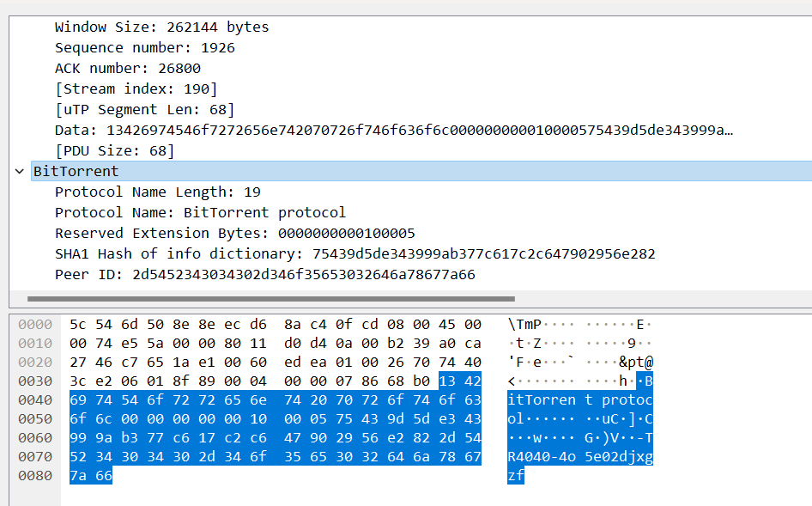The width and height of the screenshot is (812, 506).
Task: Click hex byte 'd0' in row 0010
Action: 293,344
